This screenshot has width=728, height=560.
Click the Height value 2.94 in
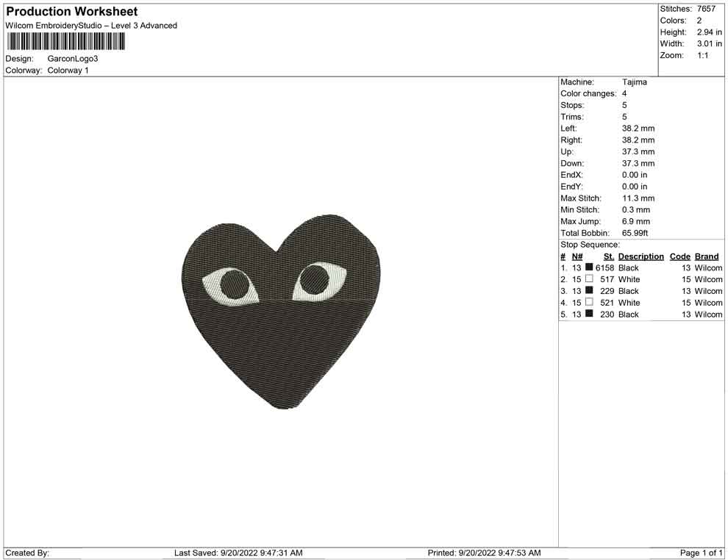tap(710, 32)
